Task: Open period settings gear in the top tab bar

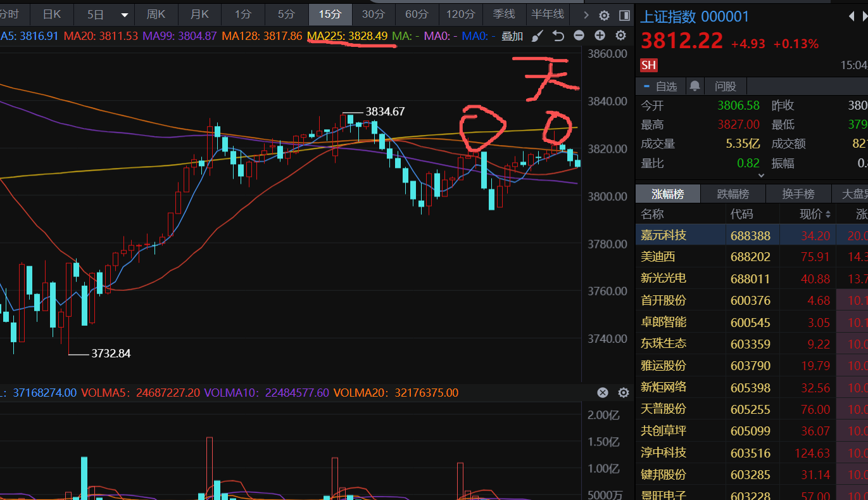Action: 605,15
